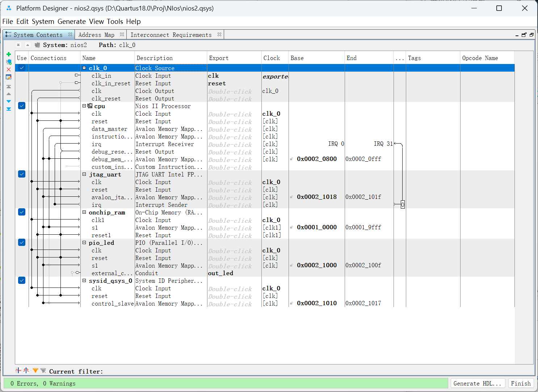Collapse the cpu component tree
The height and width of the screenshot is (392, 538).
pos(84,106)
